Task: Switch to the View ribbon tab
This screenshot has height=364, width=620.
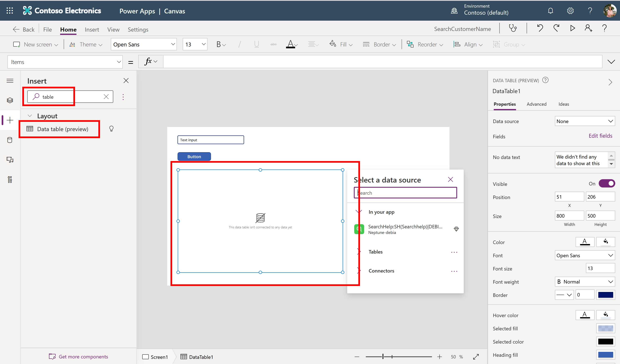Action: [113, 30]
